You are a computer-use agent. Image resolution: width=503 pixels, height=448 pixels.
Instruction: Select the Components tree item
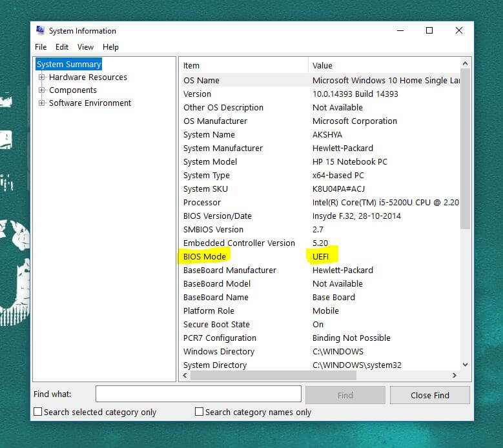[x=73, y=90]
